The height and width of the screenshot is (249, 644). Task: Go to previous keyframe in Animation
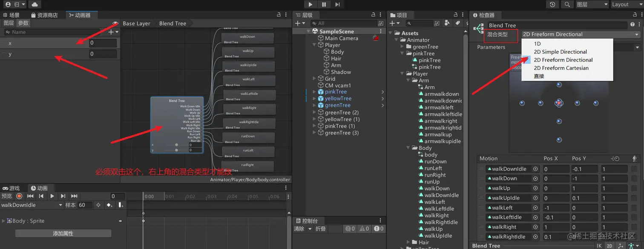click(41, 196)
